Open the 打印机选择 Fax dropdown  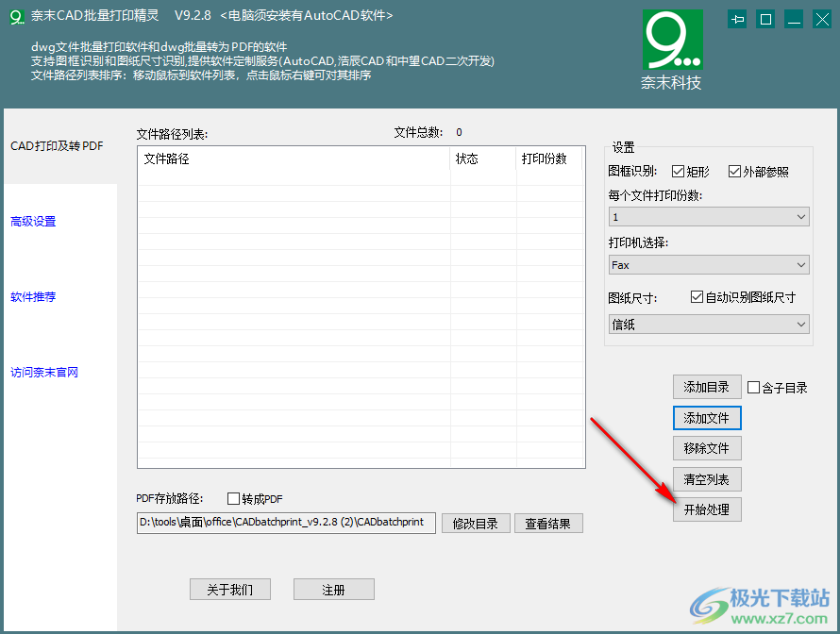pyautogui.click(x=709, y=265)
